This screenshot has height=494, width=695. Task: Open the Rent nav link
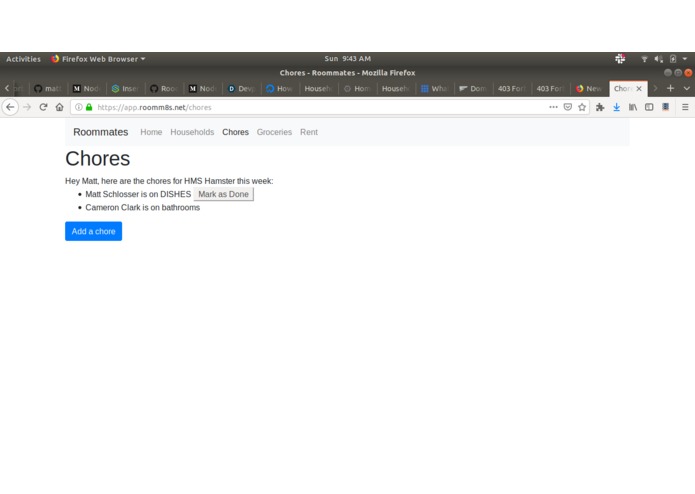tap(309, 132)
